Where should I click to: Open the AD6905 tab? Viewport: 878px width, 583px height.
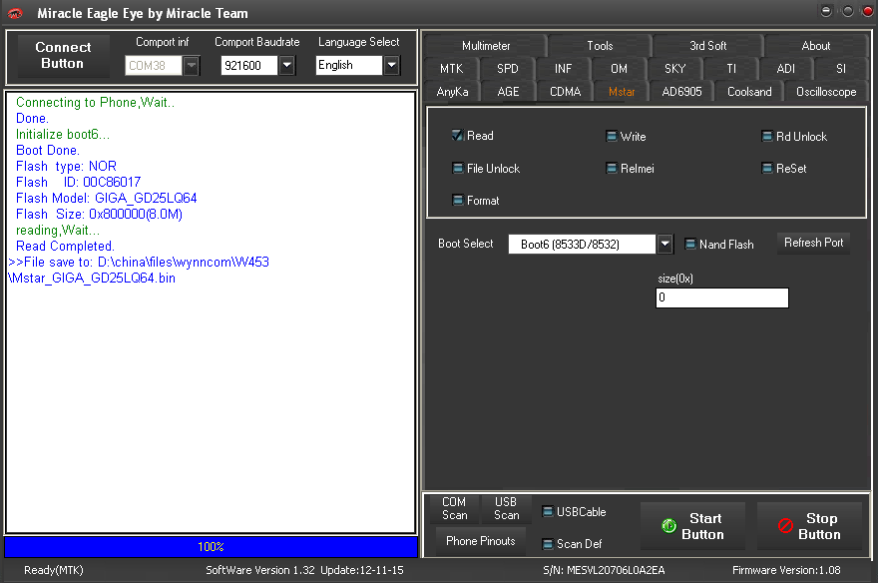click(681, 91)
